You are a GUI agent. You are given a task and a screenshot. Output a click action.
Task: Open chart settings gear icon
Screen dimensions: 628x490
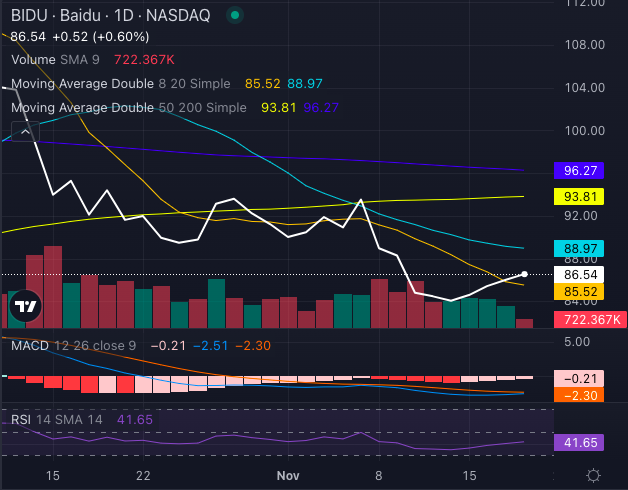pos(593,475)
